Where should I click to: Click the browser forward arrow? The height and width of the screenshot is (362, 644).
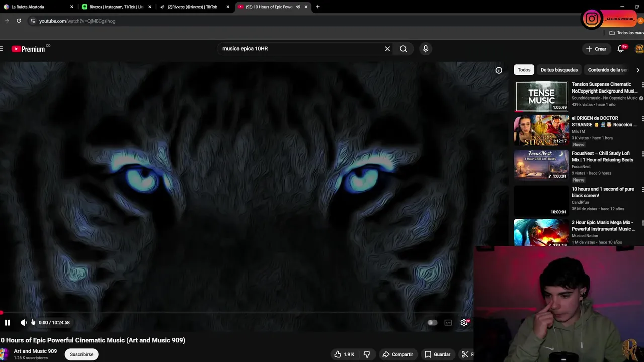[7, 21]
